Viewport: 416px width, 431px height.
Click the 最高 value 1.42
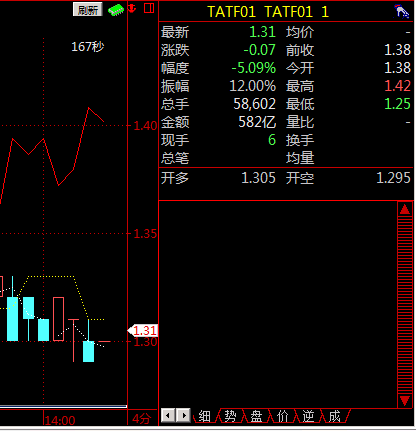click(x=397, y=86)
